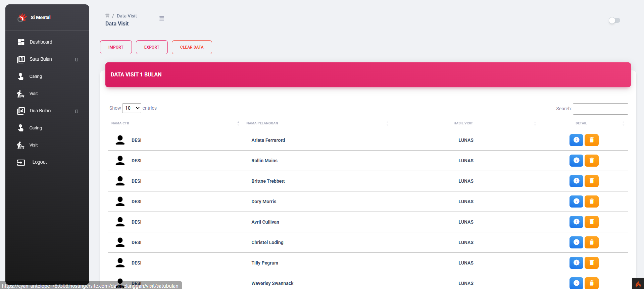Click the IMPORT button
This screenshot has height=289, width=644.
(116, 47)
